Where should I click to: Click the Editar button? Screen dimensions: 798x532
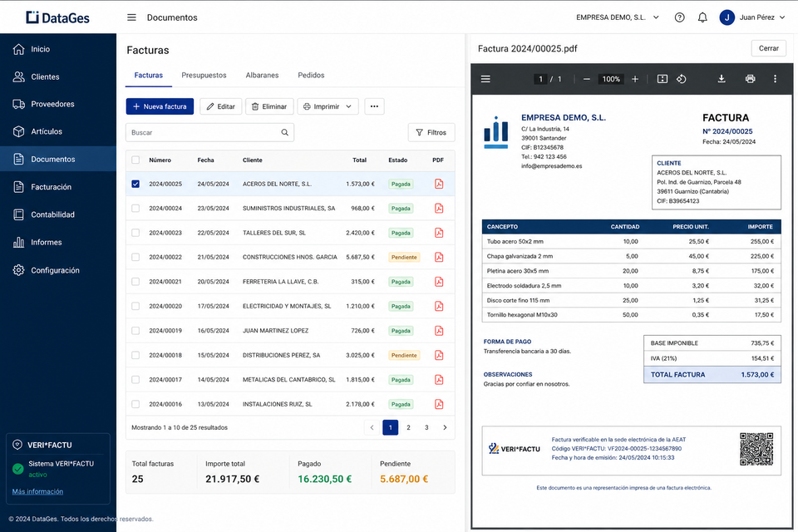coord(221,106)
